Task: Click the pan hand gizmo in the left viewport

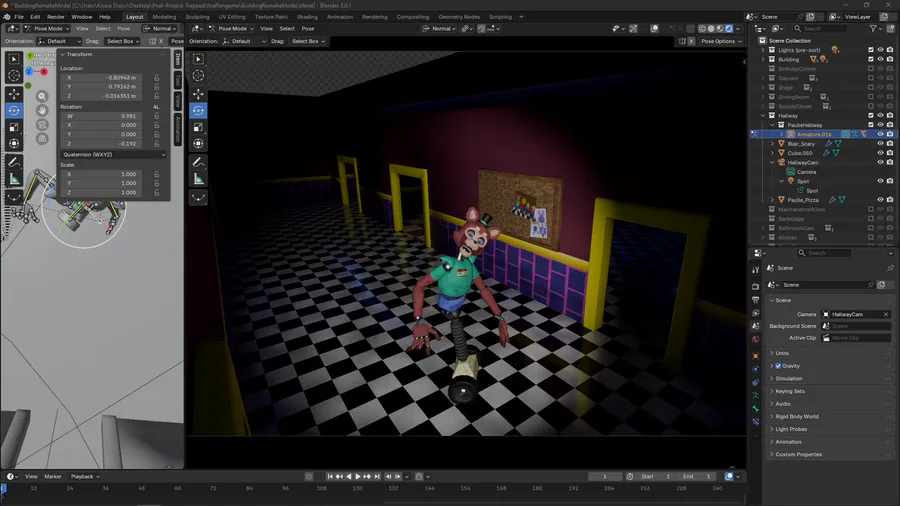Action: click(x=42, y=110)
